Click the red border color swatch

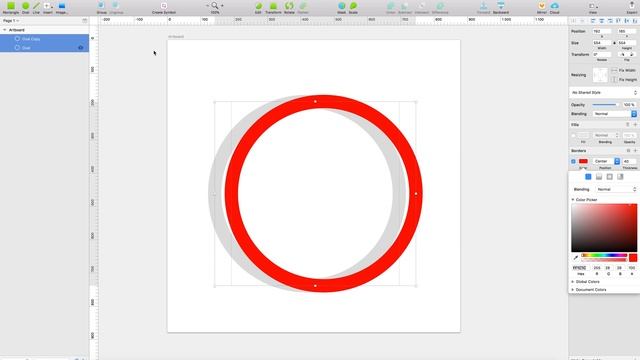click(583, 161)
